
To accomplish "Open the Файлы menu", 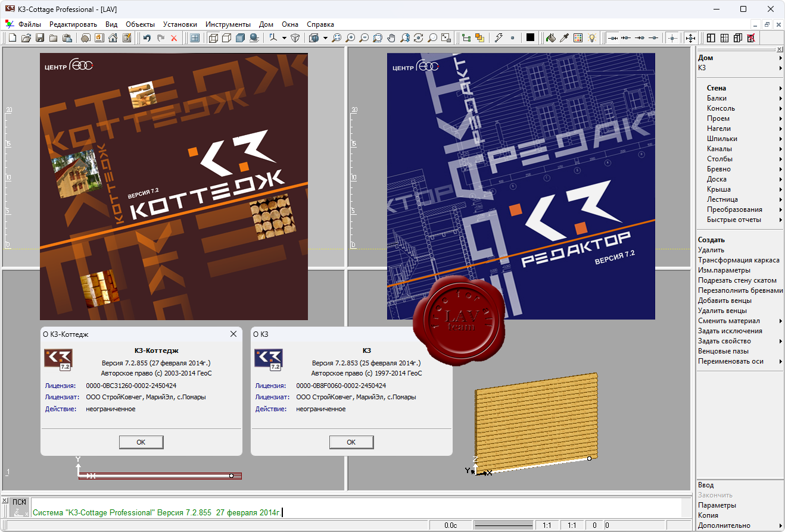I will coord(30,24).
